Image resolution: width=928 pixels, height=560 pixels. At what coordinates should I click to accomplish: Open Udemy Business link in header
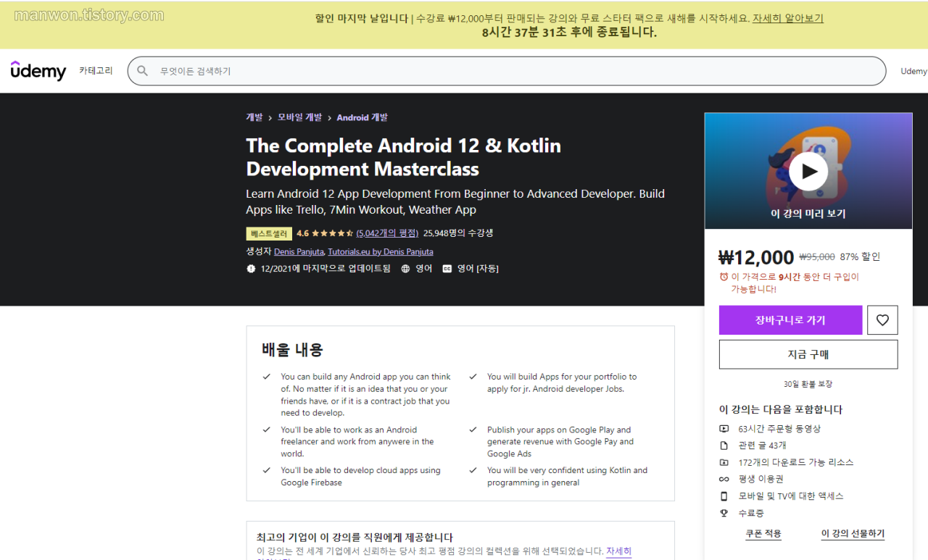click(x=914, y=71)
